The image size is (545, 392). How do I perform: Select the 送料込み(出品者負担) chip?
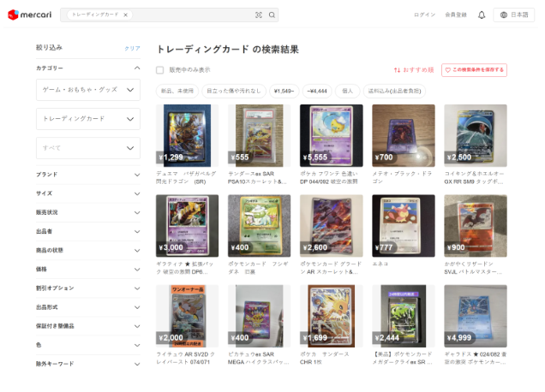pyautogui.click(x=394, y=91)
